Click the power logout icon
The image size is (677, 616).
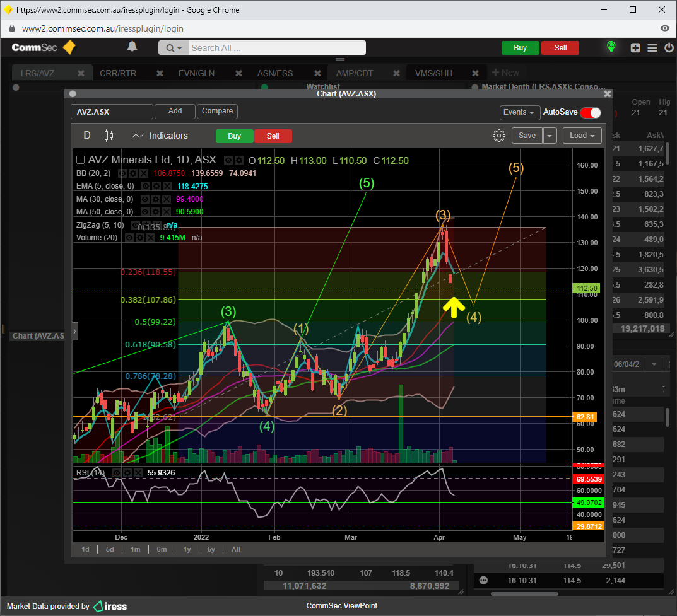pyautogui.click(x=668, y=47)
